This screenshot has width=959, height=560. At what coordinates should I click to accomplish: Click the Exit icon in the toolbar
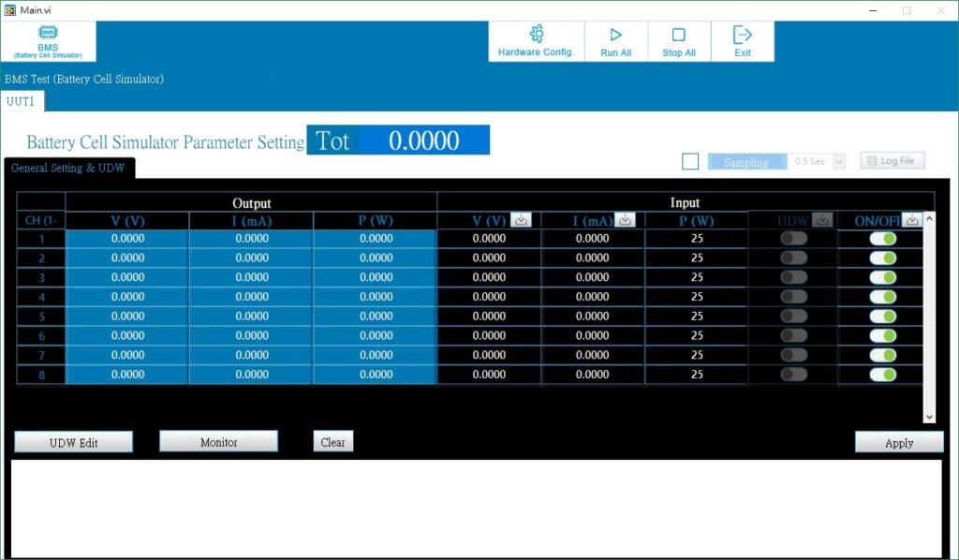click(x=742, y=35)
